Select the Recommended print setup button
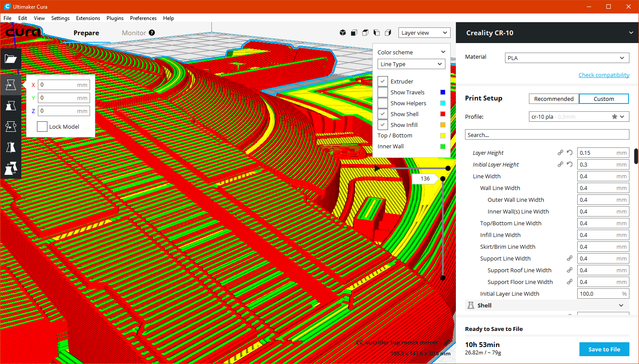639x364 pixels. 554,99
